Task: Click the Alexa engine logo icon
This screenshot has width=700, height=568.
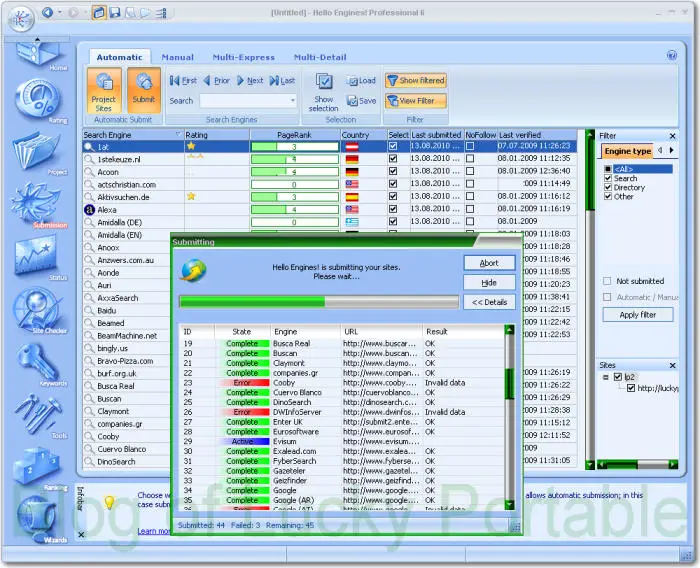Action: pos(89,209)
